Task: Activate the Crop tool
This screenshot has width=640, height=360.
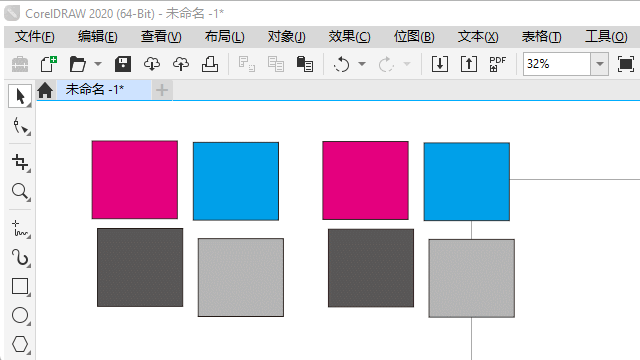Action: pyautogui.click(x=20, y=162)
